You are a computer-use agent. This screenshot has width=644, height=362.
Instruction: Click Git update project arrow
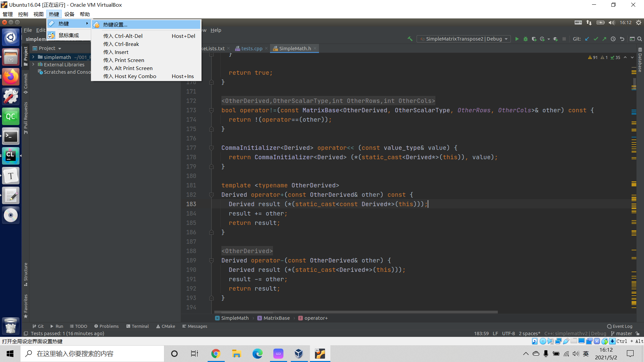pyautogui.click(x=587, y=39)
